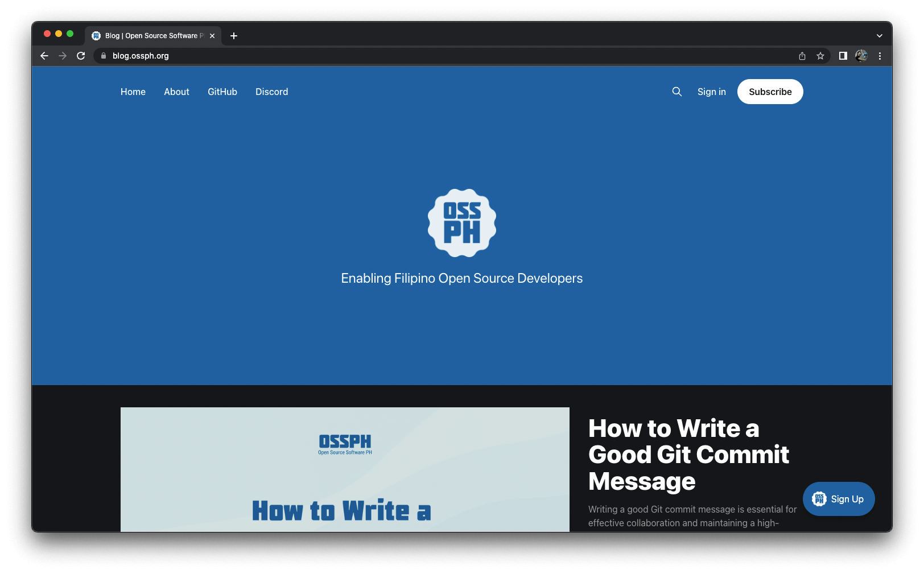The height and width of the screenshot is (574, 924).
Task: Reload the page with the refresh icon
Action: coord(81,56)
